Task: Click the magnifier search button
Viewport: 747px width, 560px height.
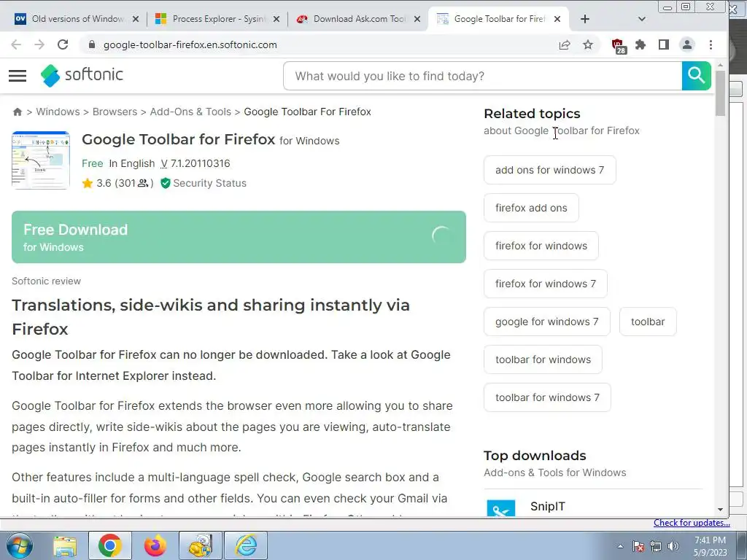Action: [x=696, y=76]
